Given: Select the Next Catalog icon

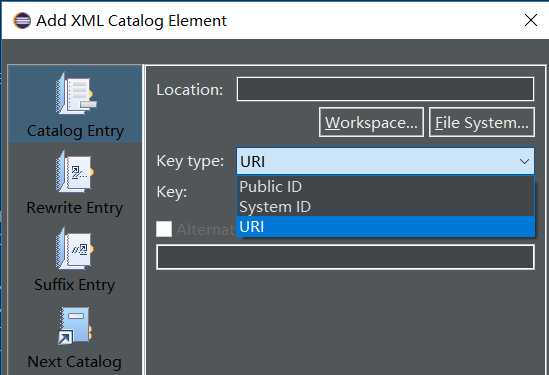Looking at the screenshot, I should (x=75, y=326).
